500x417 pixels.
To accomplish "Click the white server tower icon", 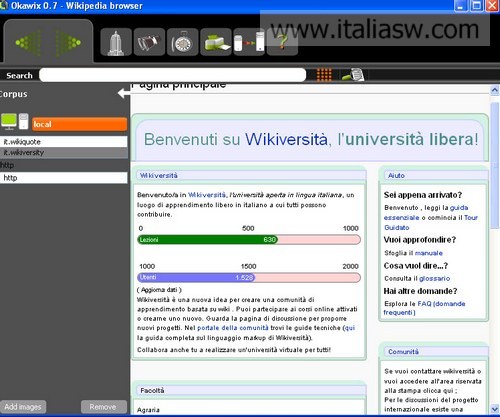I will click(24, 121).
